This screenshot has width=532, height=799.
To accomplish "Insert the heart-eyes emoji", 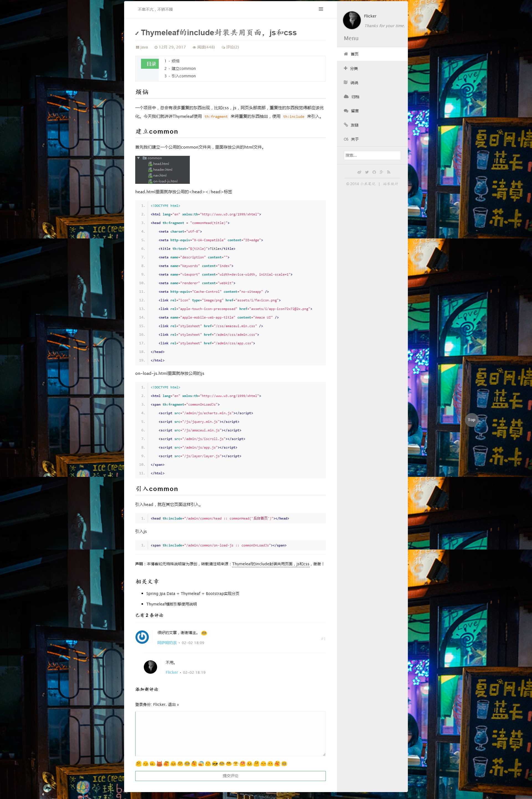I will [x=243, y=764].
